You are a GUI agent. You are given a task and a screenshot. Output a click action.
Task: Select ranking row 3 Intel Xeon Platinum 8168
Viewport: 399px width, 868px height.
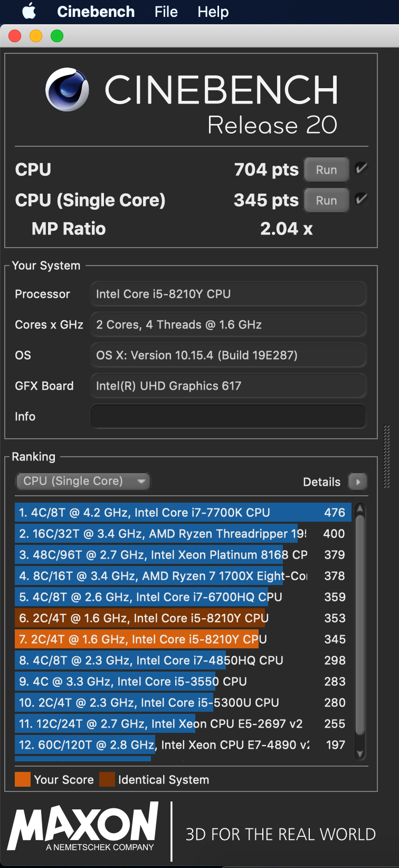pos(183,554)
